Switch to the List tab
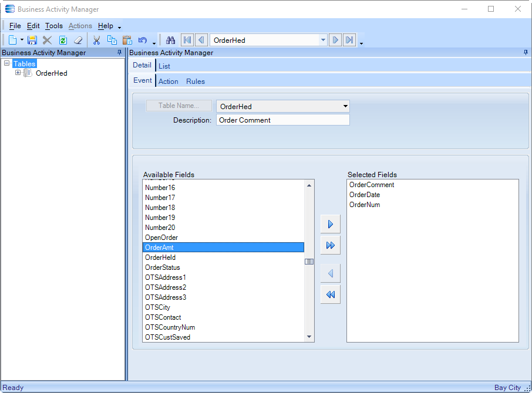The image size is (532, 393). click(164, 66)
